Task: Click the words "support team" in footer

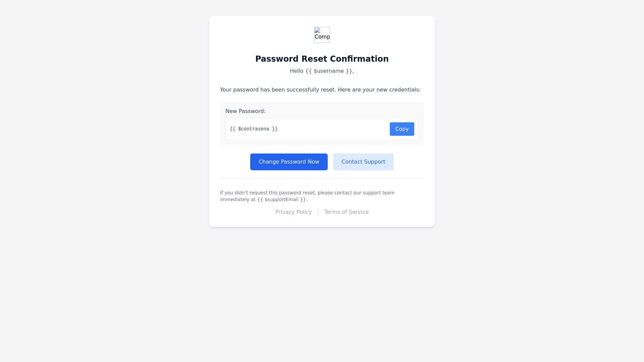Action: tap(378, 193)
